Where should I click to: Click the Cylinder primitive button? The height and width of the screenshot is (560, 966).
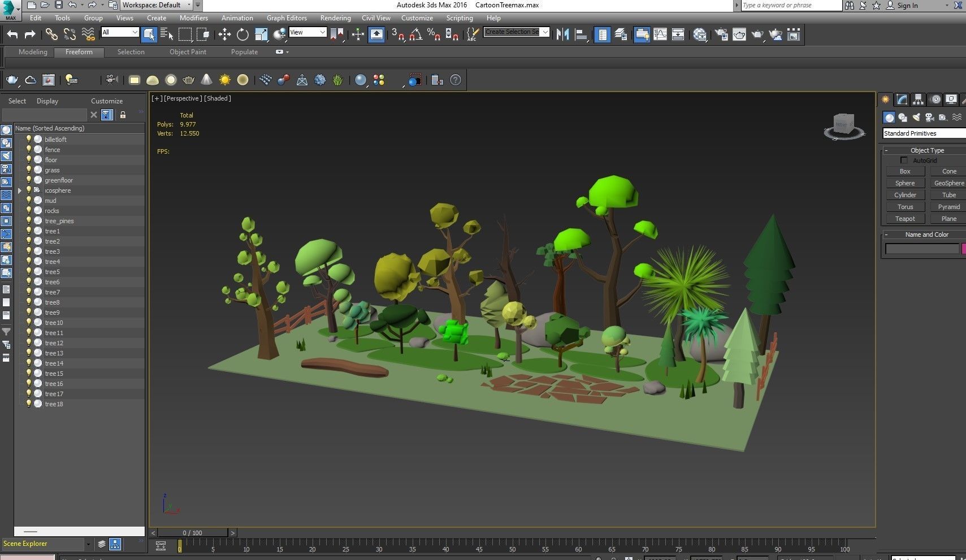(x=905, y=195)
